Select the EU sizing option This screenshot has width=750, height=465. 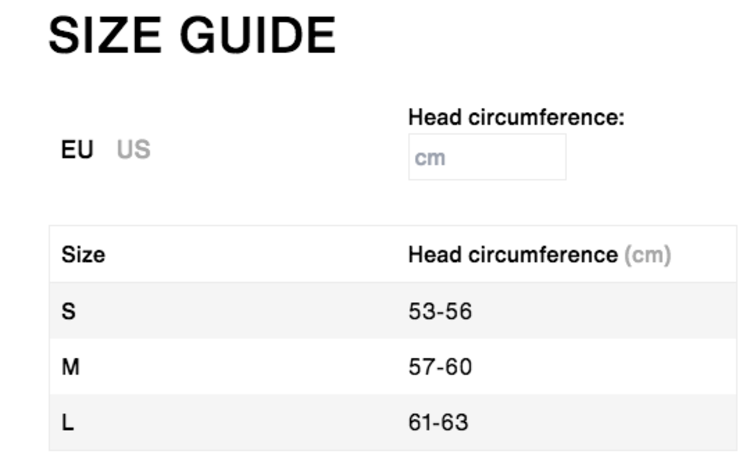pos(77,150)
